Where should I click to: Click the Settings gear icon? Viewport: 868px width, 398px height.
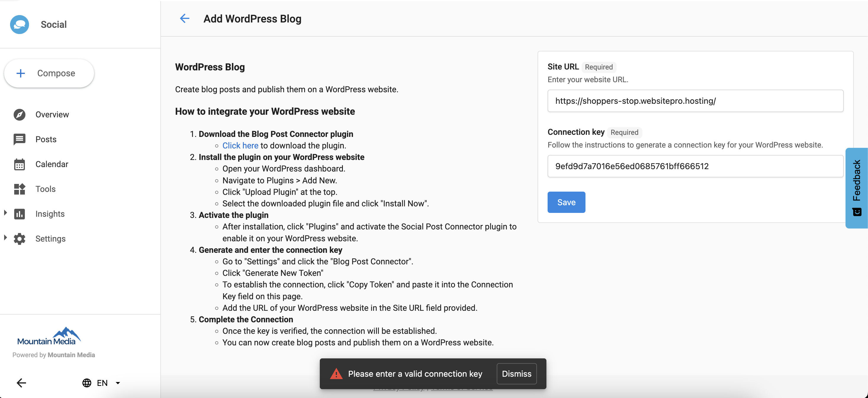coord(20,239)
